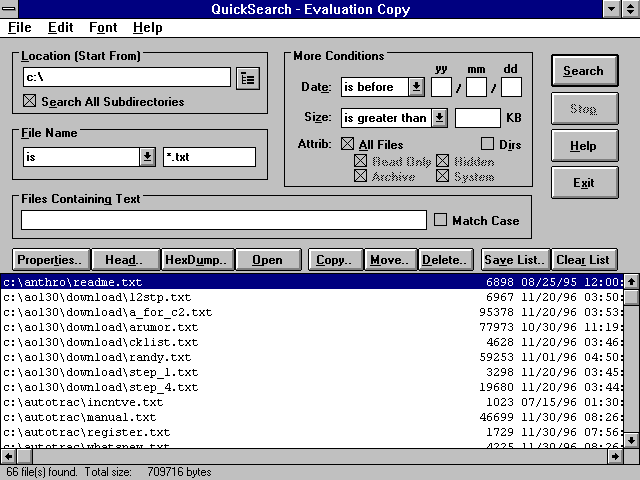Enable the Match Case checkbox
The height and width of the screenshot is (480, 640).
click(441, 220)
